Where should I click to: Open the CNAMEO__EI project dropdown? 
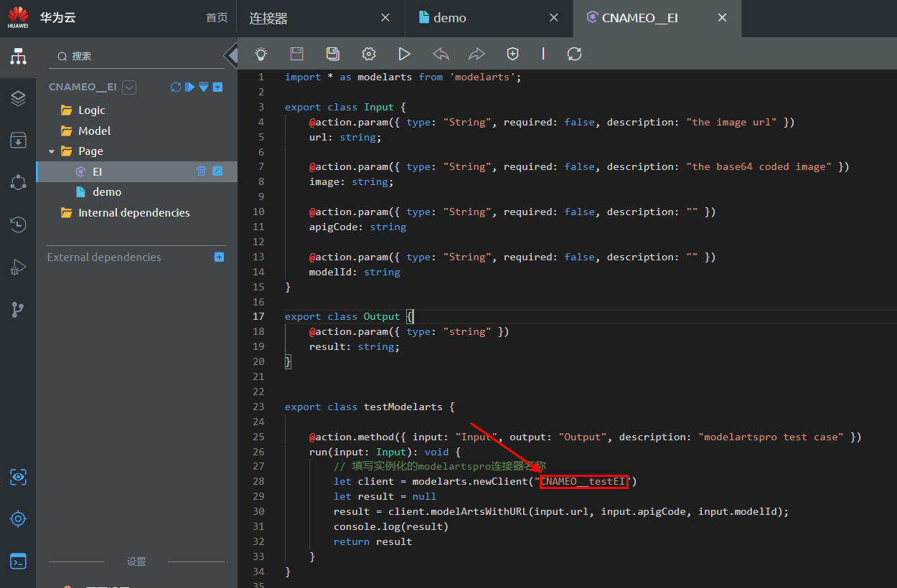pyautogui.click(x=129, y=87)
